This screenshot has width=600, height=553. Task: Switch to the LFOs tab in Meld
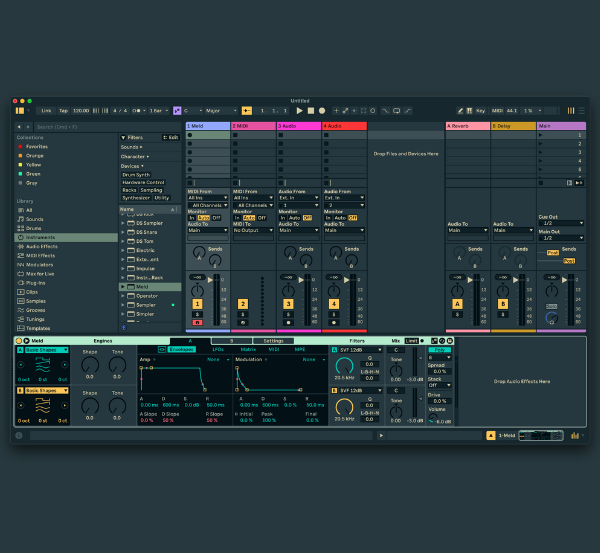[218, 349]
